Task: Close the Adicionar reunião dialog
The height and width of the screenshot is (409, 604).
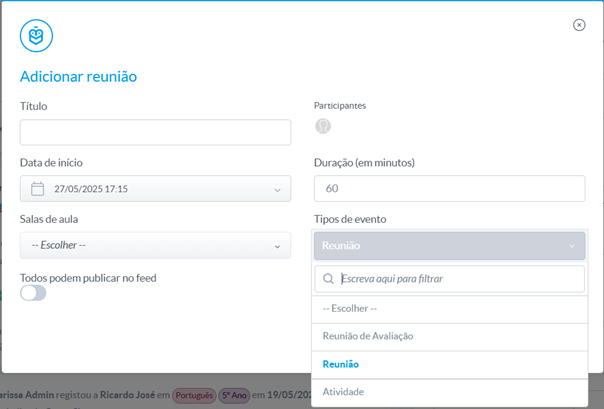Action: pos(579,25)
